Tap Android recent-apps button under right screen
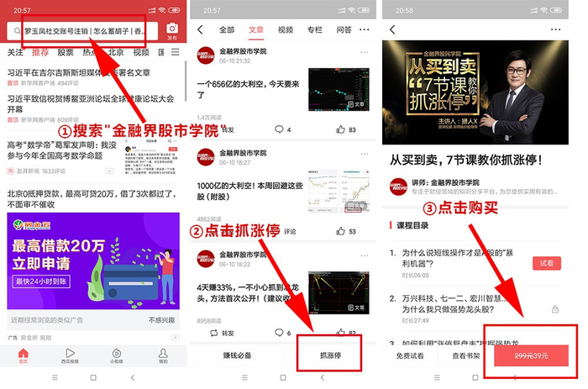588x389 pixels. tap(437, 377)
